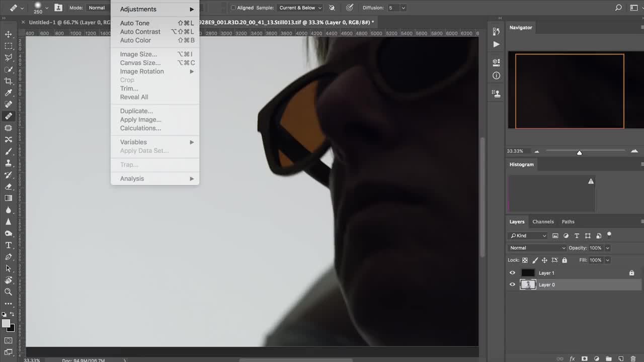Screen dimensions: 644x362
Task: Choose Auto Color menu item
Action: (x=155, y=40)
